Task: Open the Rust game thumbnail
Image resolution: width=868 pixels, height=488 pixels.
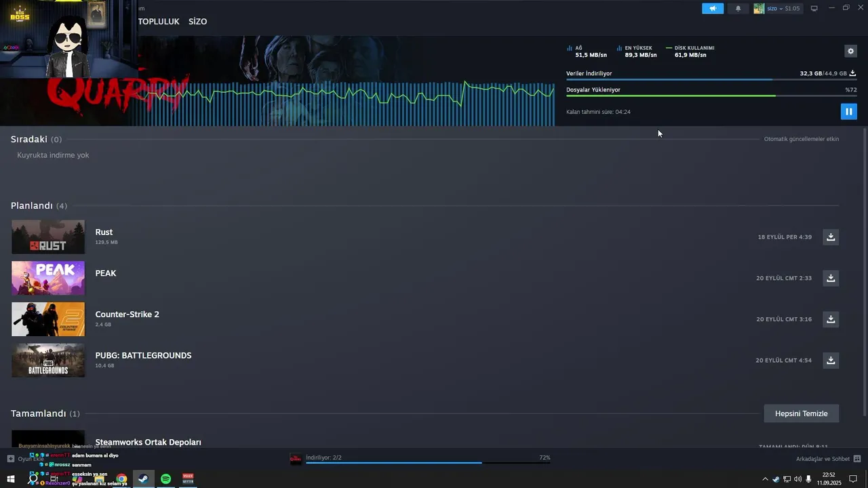Action: [x=48, y=237]
